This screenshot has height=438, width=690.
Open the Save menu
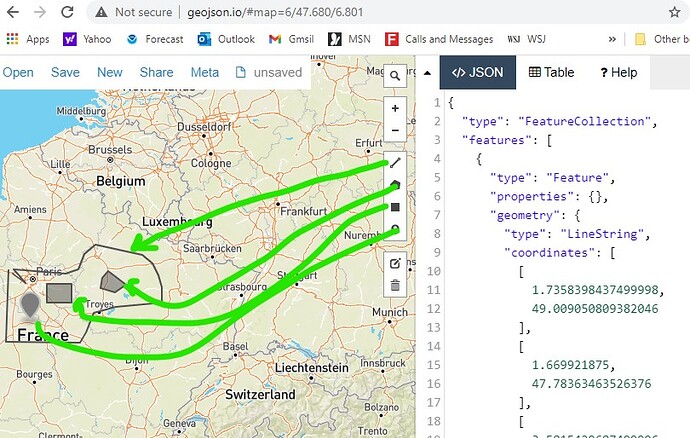(x=65, y=72)
